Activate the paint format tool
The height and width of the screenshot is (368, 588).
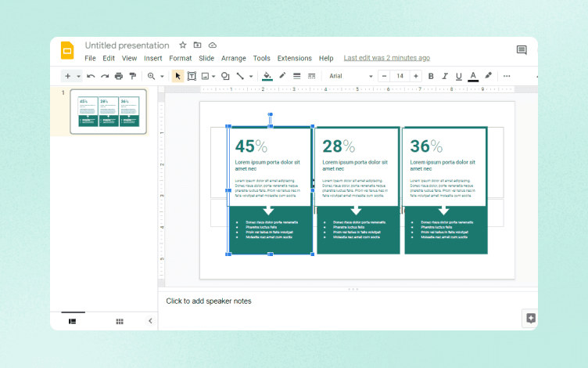click(132, 76)
